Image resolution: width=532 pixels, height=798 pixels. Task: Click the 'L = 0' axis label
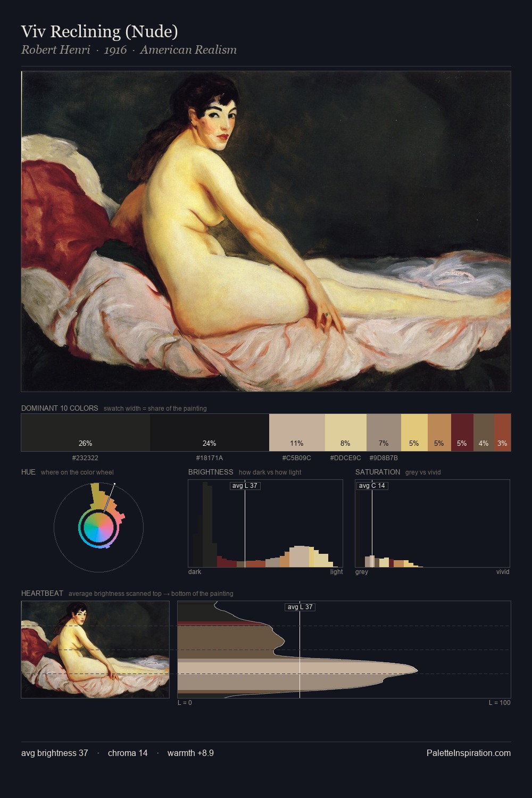tap(185, 703)
